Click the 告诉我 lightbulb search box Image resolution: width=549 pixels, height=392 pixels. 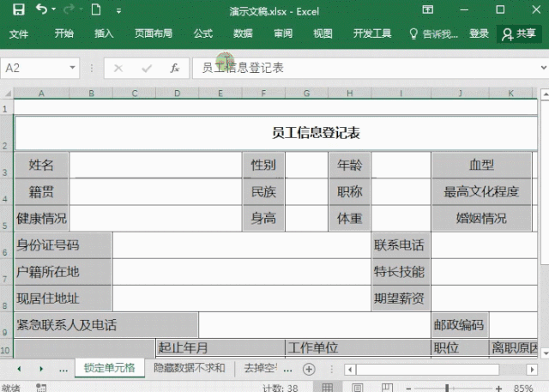(x=433, y=34)
